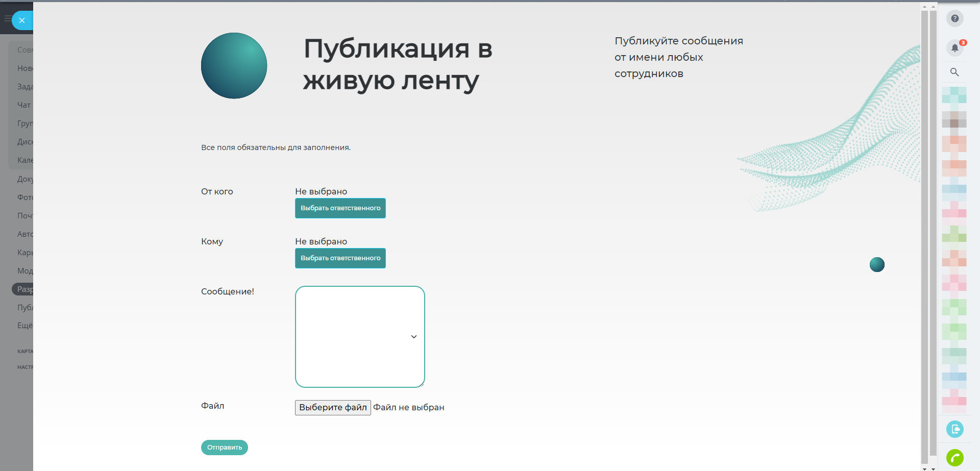Click the teal round icon above phone button
Viewport: 980px width, 471px height.
coord(954,429)
